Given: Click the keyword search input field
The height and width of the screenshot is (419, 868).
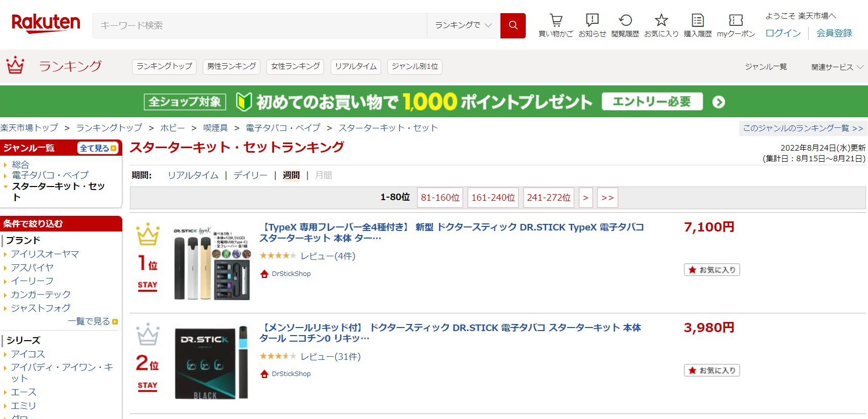Looking at the screenshot, I should (260, 25).
